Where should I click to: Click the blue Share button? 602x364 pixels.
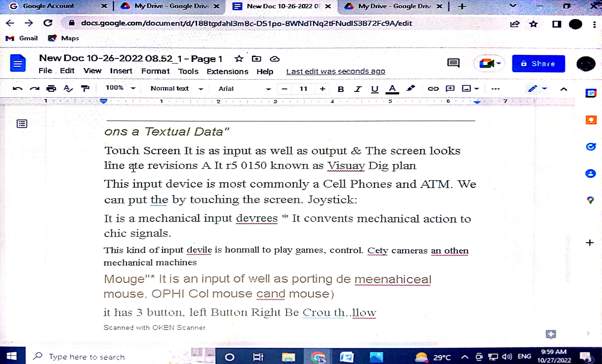tap(538, 64)
